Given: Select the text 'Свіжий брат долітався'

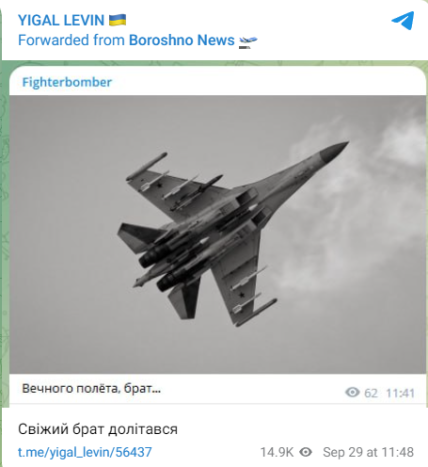Looking at the screenshot, I should click(x=98, y=429).
